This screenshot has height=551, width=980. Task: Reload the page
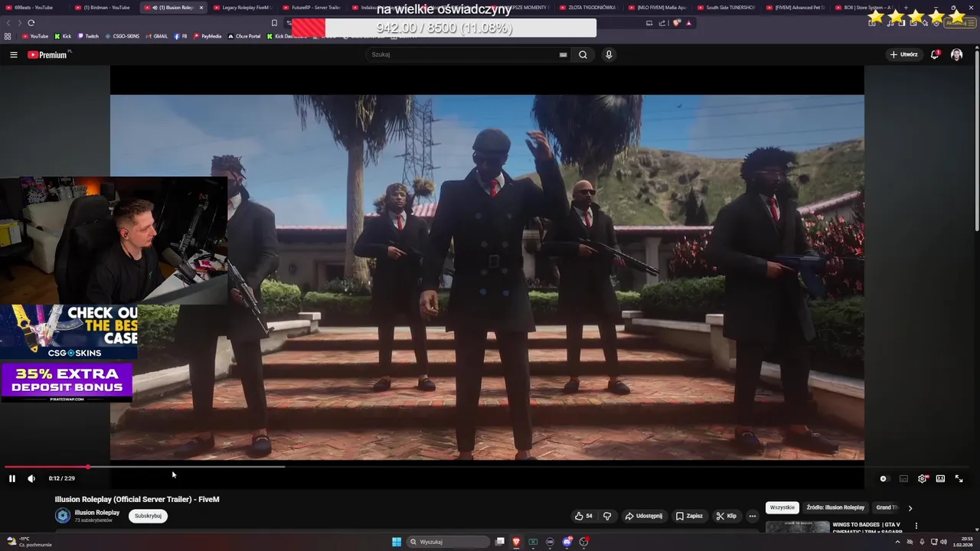pos(31,23)
